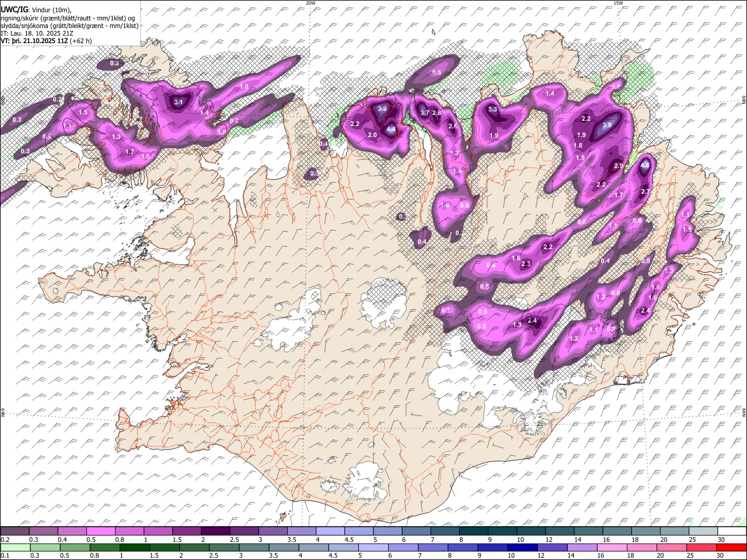Select the 'IT: Lau. 18. 10. 2025 21Z' line
Viewport: 747px width, 560px height.
[36, 33]
